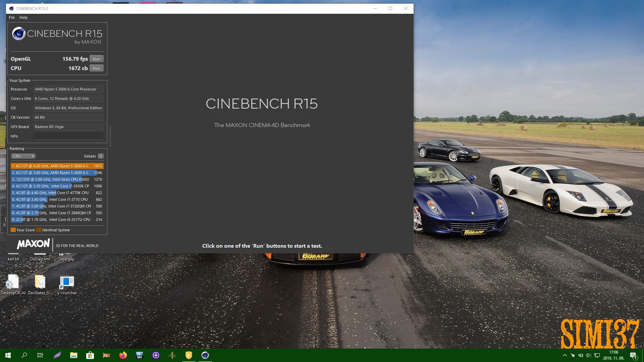This screenshot has height=362, width=644.
Task: Open the notification action center
Action: click(633, 355)
